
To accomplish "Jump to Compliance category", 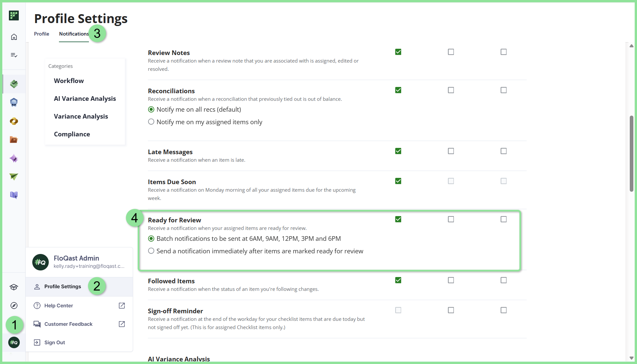I will click(x=72, y=134).
